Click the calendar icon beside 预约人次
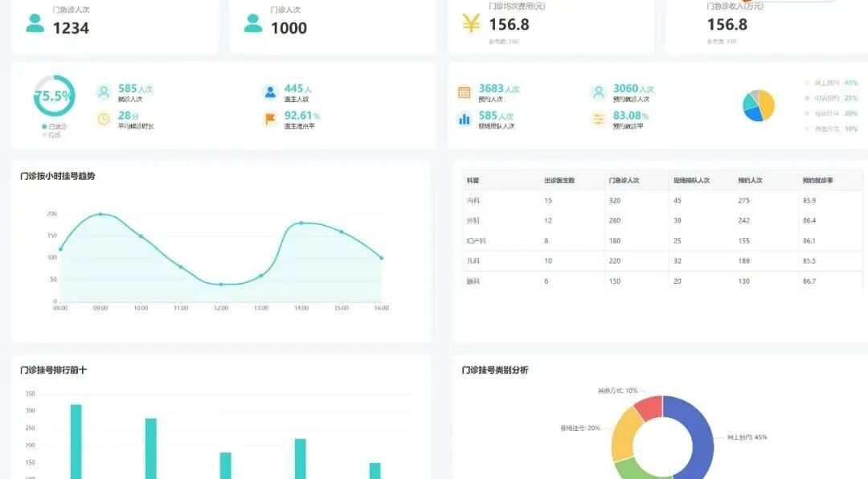 pyautogui.click(x=465, y=91)
